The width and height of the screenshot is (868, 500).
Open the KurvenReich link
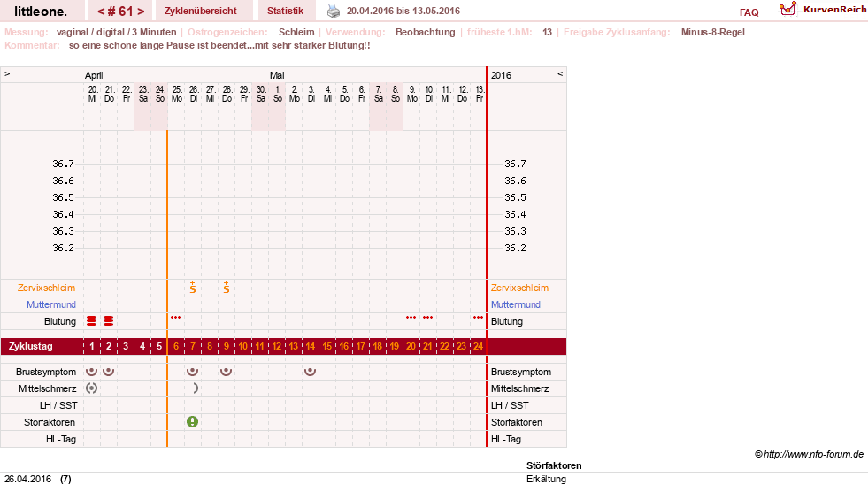(x=834, y=10)
